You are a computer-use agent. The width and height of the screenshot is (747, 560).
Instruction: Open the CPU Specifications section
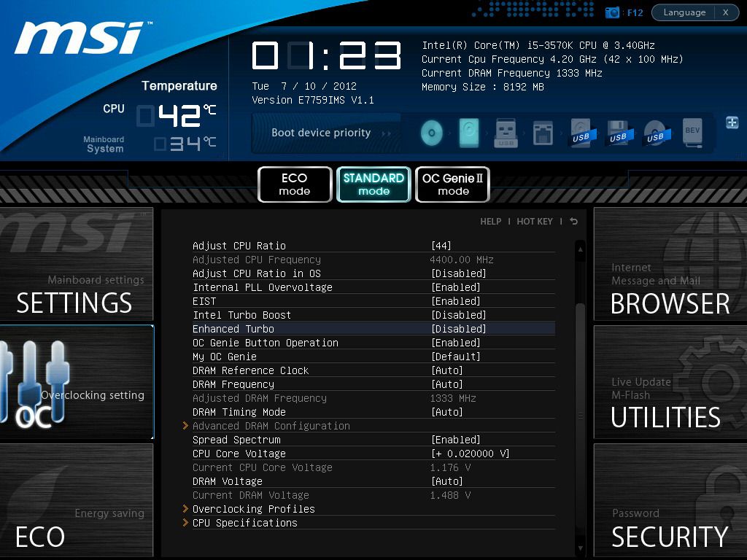(244, 523)
